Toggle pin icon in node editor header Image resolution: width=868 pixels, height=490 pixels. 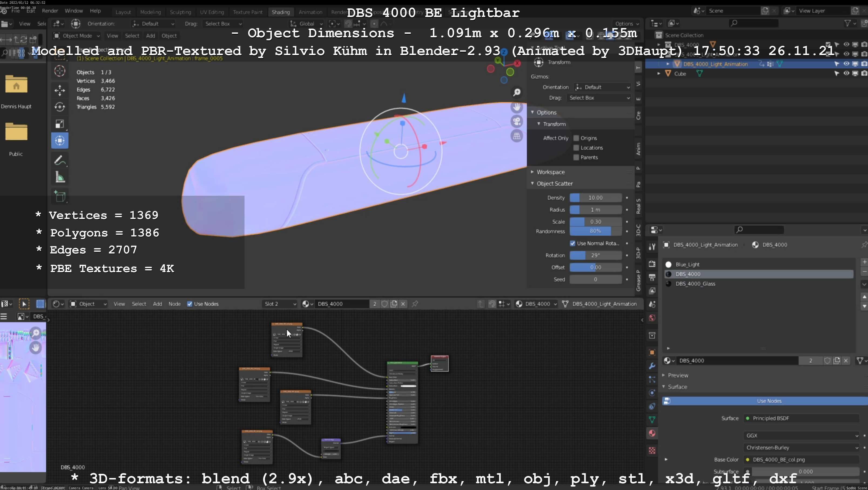(x=415, y=304)
